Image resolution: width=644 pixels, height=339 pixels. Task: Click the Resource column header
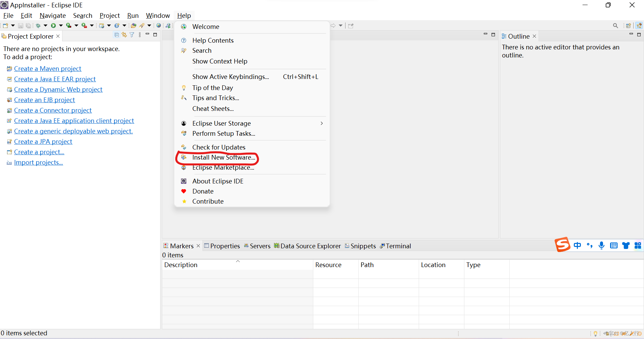(336, 265)
